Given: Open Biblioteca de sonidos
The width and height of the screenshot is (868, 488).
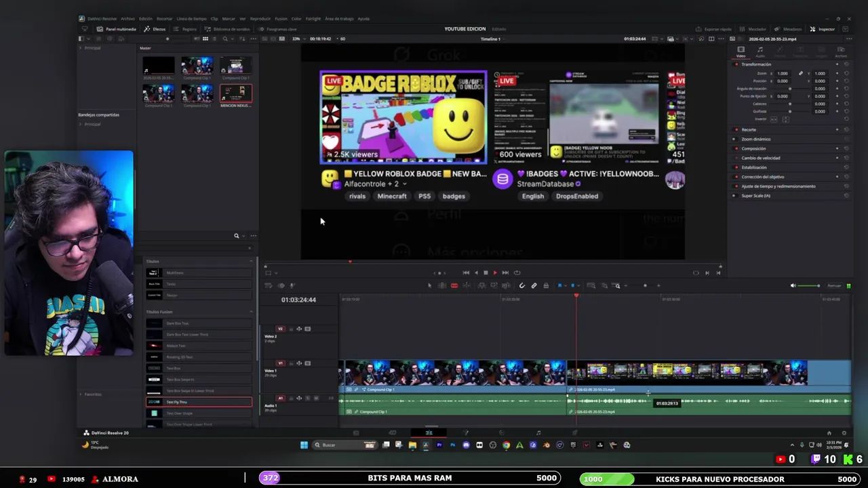Looking at the screenshot, I should coord(228,29).
